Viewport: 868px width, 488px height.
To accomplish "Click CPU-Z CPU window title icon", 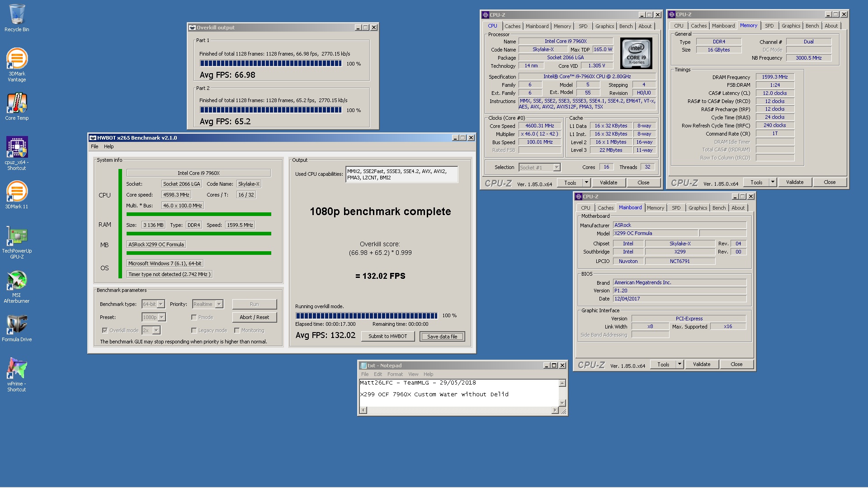I will [x=485, y=15].
